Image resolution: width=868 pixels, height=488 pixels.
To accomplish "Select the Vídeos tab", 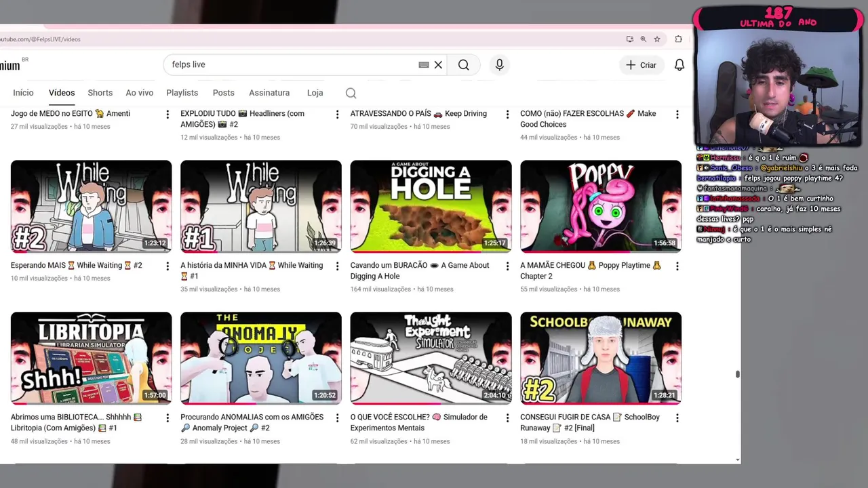I will click(x=62, y=93).
